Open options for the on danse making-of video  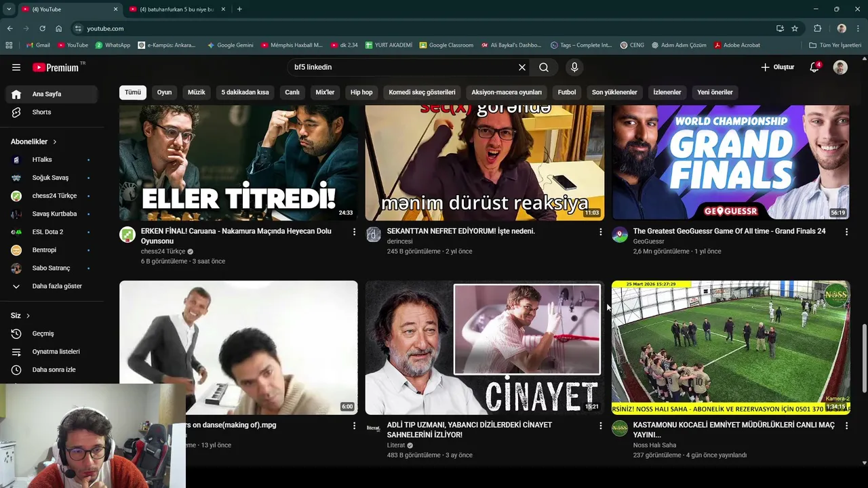(x=354, y=426)
